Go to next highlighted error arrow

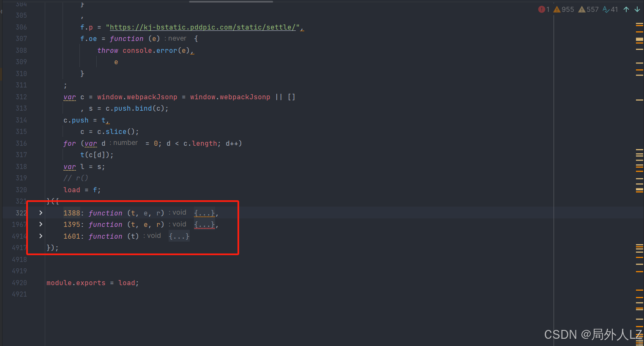coord(637,9)
